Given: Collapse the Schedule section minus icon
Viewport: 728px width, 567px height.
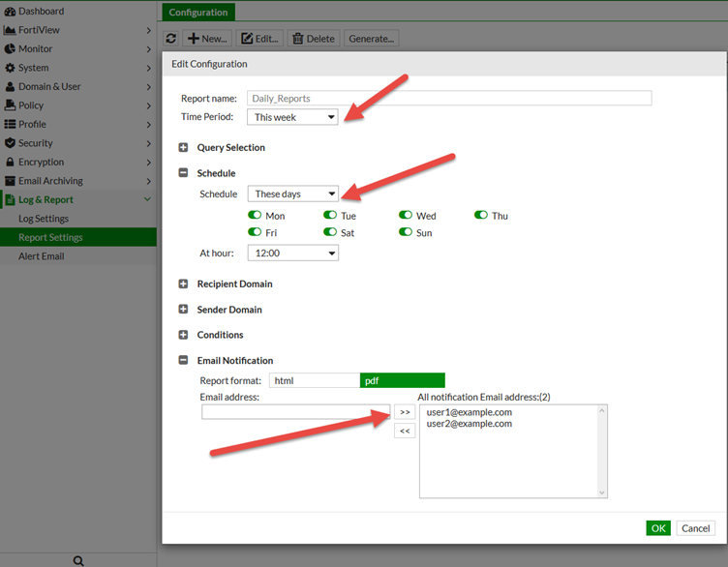Looking at the screenshot, I should pos(183,173).
